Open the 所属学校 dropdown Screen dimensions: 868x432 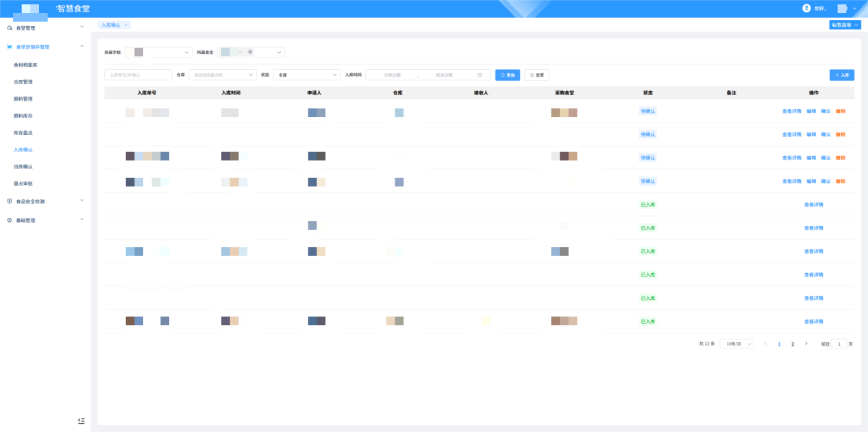(159, 52)
